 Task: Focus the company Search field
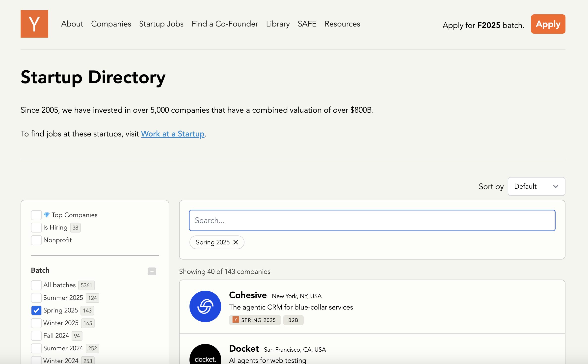point(372,220)
